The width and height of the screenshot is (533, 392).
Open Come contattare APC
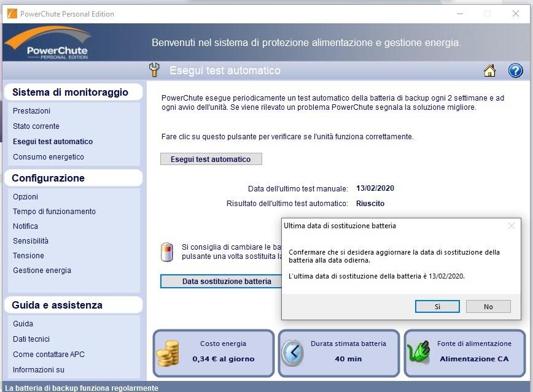coord(49,355)
